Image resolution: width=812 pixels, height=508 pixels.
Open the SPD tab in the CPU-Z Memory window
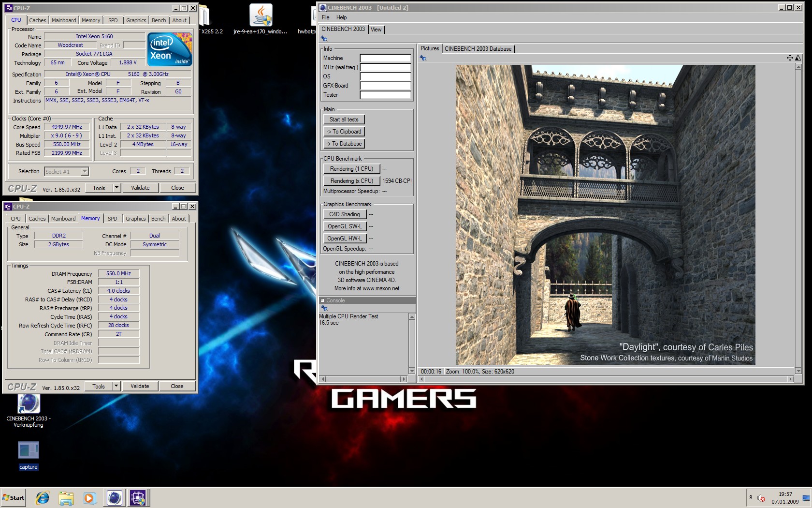point(113,219)
